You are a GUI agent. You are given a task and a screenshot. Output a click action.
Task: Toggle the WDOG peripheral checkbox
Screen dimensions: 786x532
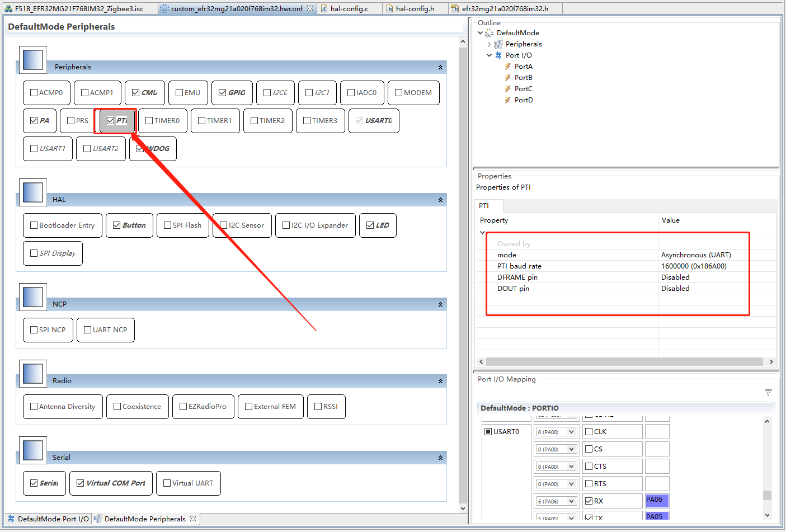(x=140, y=149)
